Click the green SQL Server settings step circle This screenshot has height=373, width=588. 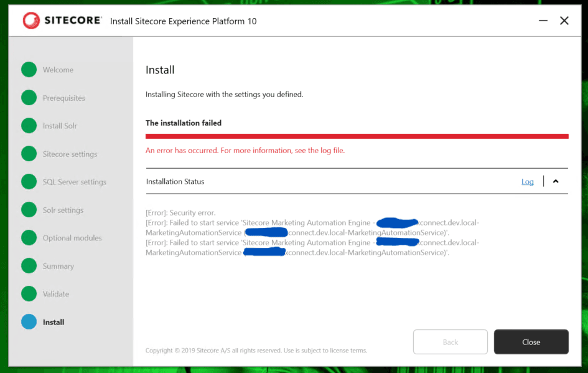coord(29,182)
